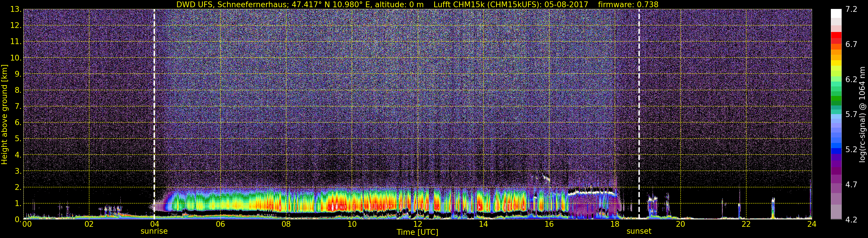Viewport: 868px width, 238px height.
Task: Click the 'Height above ground [km]' axis title
Action: click(x=4, y=114)
